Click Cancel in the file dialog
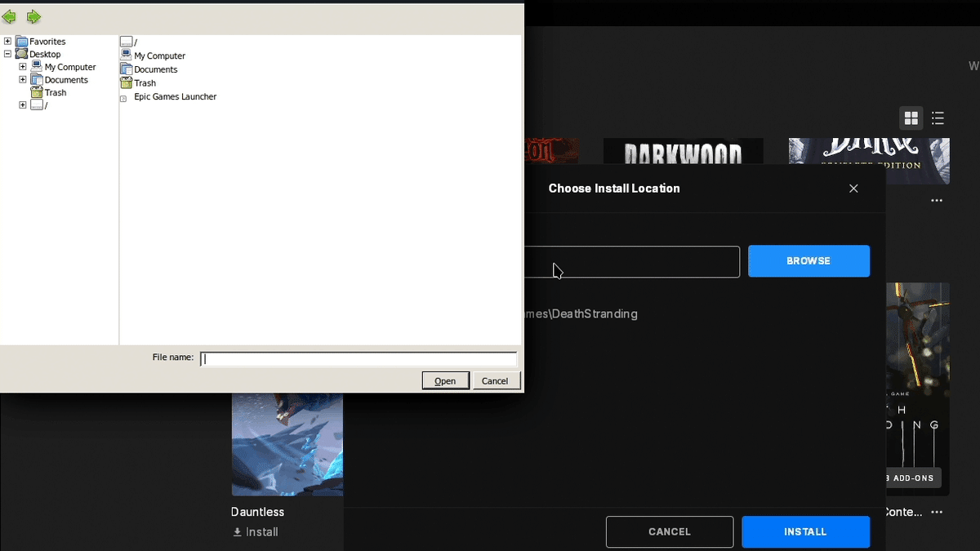 pyautogui.click(x=495, y=380)
